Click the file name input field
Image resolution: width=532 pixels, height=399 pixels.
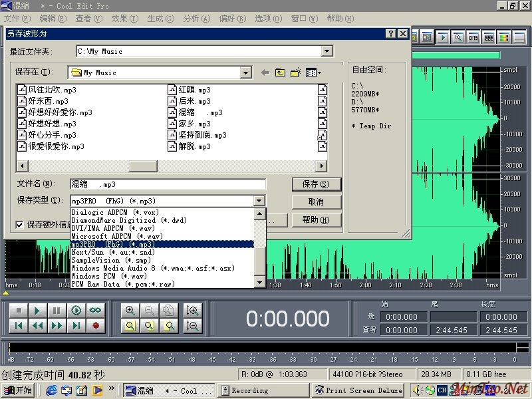pos(168,184)
